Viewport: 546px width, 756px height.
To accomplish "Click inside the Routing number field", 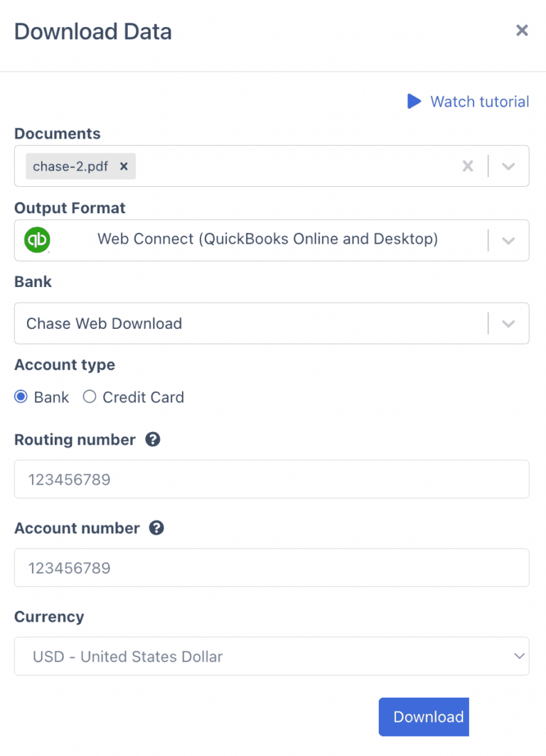I will click(270, 479).
